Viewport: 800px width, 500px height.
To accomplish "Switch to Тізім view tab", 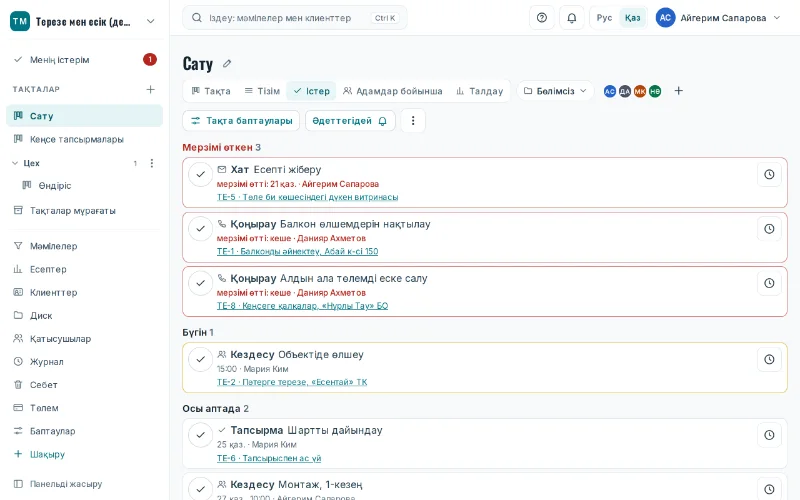I will coord(262,91).
